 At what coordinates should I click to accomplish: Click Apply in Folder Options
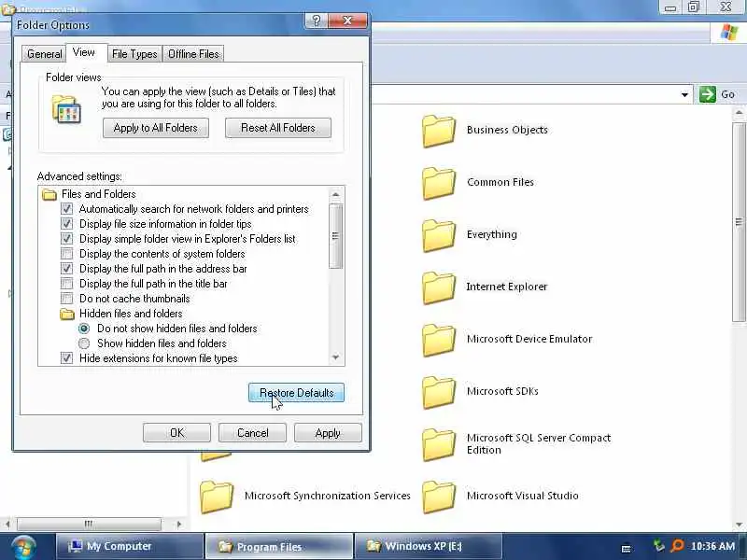click(328, 433)
